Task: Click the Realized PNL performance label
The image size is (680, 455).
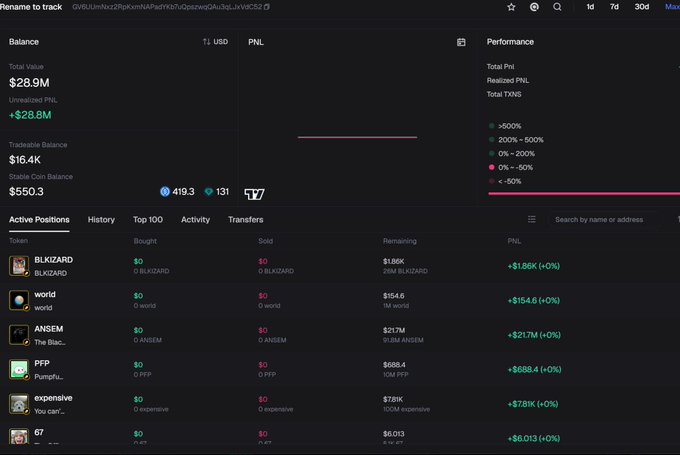Action: tap(507, 81)
